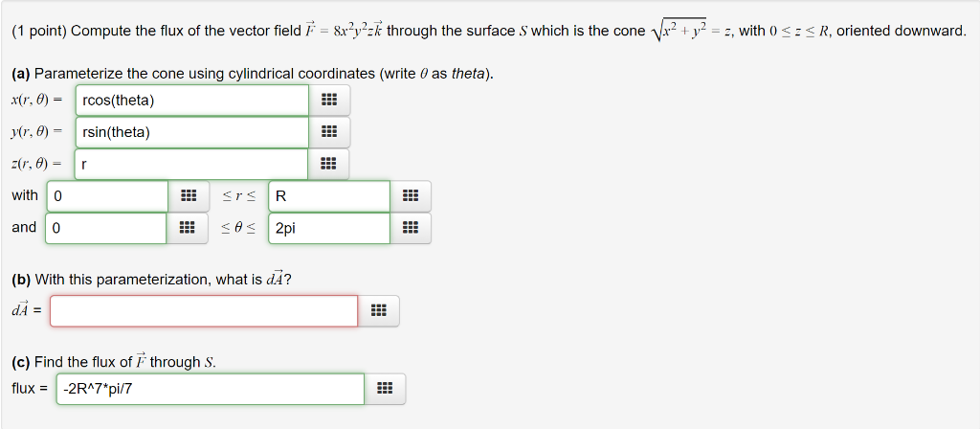Click grid icon next to R upper bound
The height and width of the screenshot is (429, 980).
410,196
